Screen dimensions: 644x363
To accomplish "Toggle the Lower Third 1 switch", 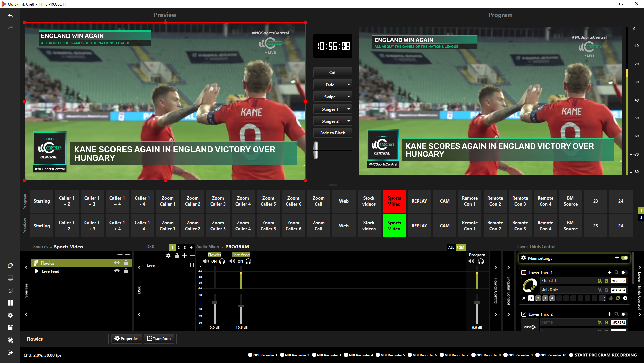I will click(x=624, y=273).
